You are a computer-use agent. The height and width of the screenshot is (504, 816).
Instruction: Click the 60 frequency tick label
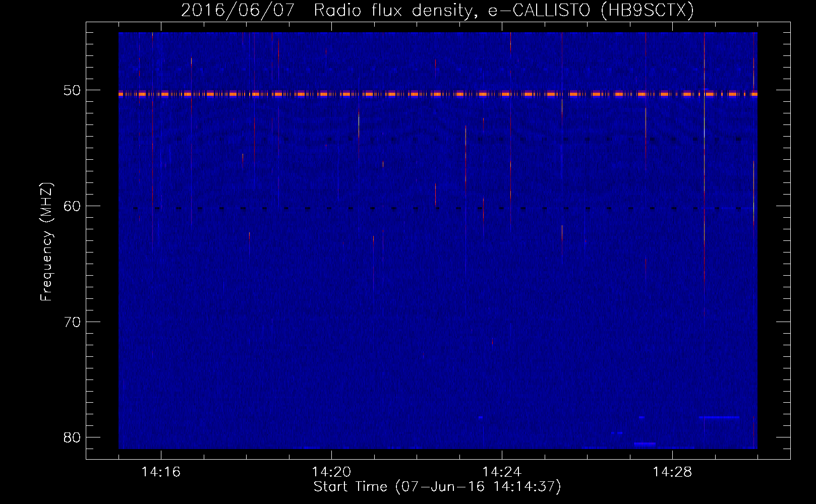pyautogui.click(x=72, y=206)
